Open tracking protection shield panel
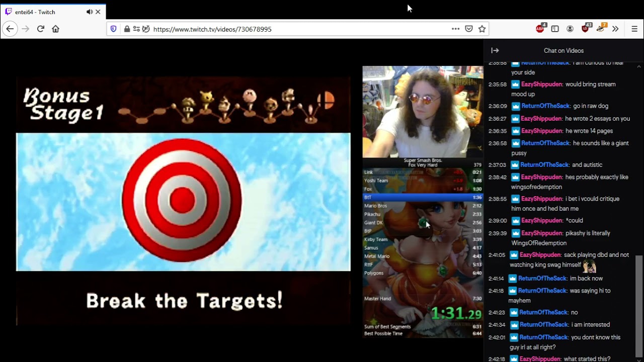This screenshot has height=362, width=644. [x=114, y=29]
